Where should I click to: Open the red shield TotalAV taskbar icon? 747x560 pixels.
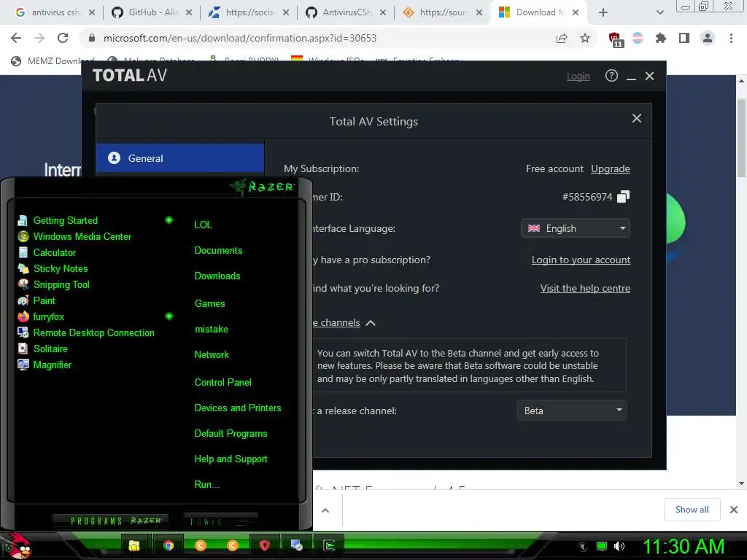[265, 545]
